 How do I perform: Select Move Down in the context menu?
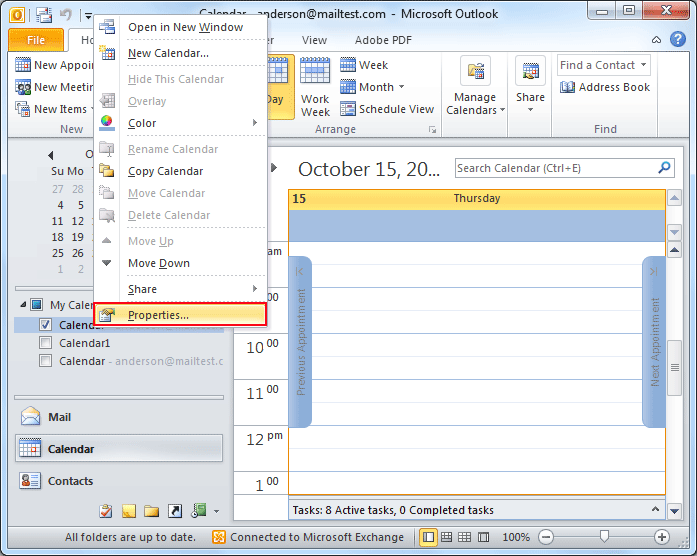point(180,263)
